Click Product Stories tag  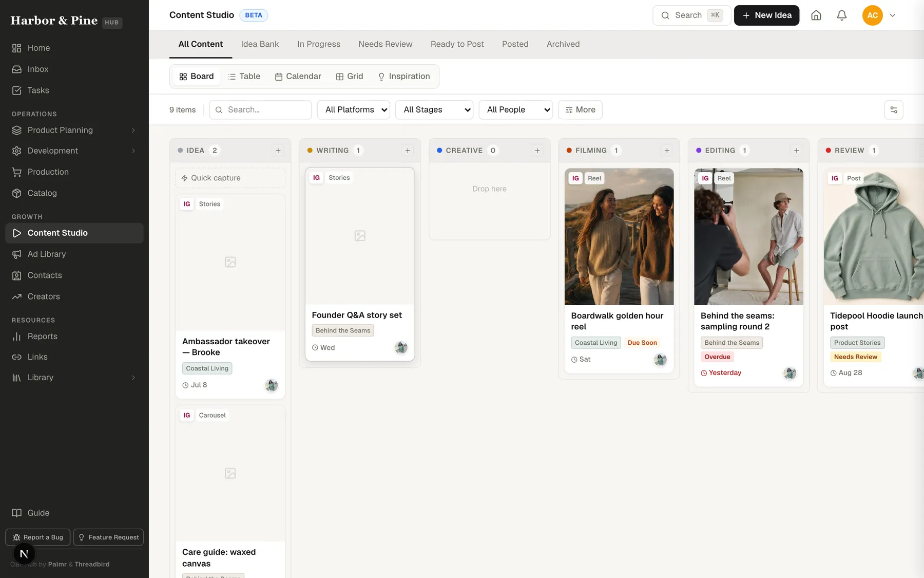[857, 343]
